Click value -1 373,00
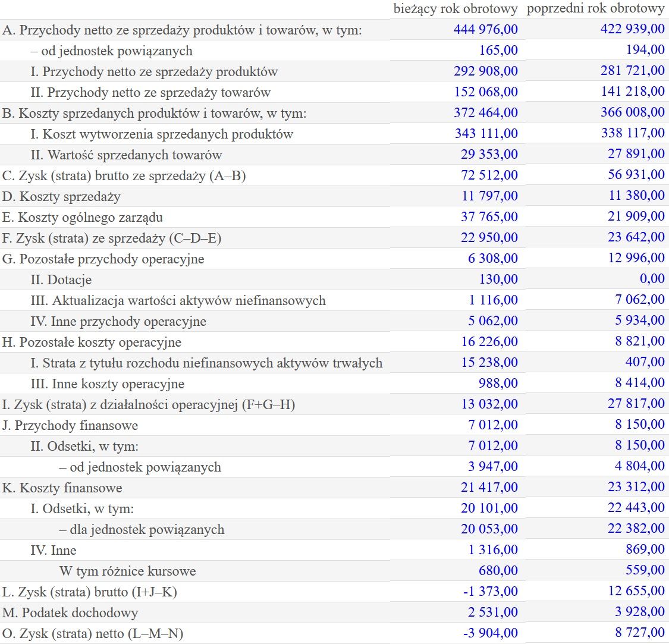The image size is (669, 644). [x=490, y=592]
